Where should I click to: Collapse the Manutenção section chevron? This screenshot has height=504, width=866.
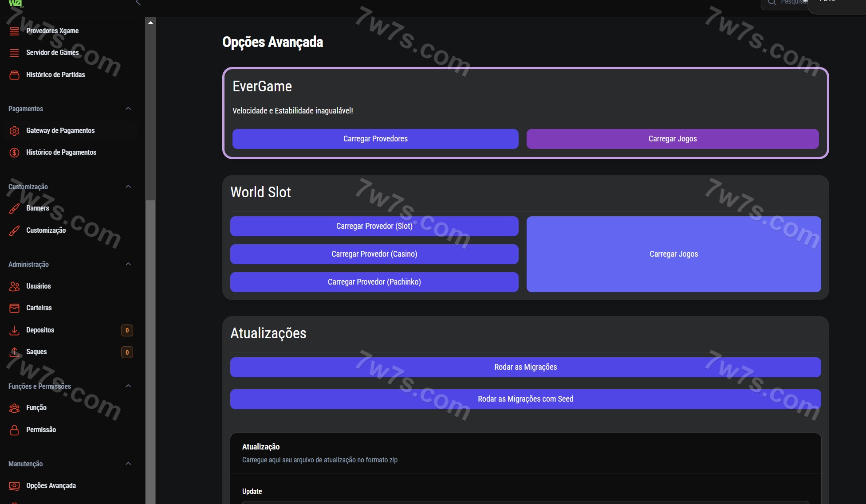(128, 464)
